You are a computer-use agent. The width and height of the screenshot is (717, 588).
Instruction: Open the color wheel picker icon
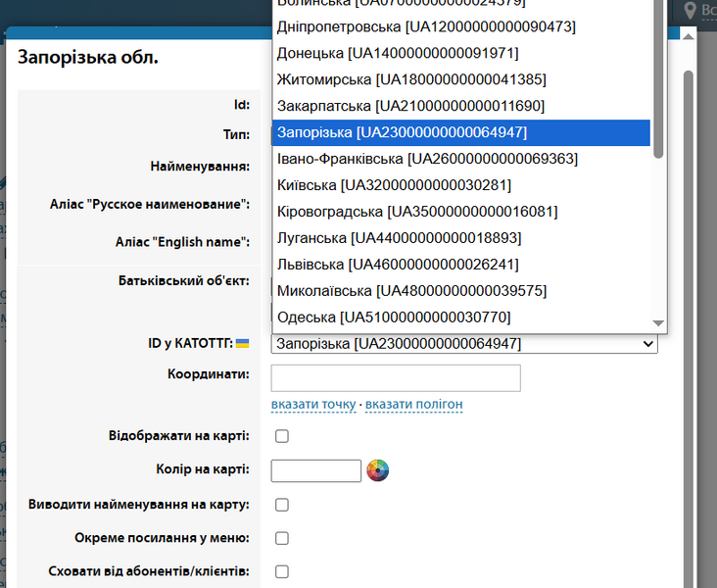coord(378,470)
